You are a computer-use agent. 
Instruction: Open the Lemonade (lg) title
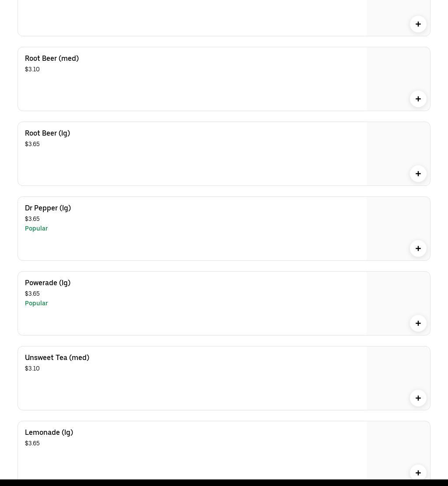49,432
